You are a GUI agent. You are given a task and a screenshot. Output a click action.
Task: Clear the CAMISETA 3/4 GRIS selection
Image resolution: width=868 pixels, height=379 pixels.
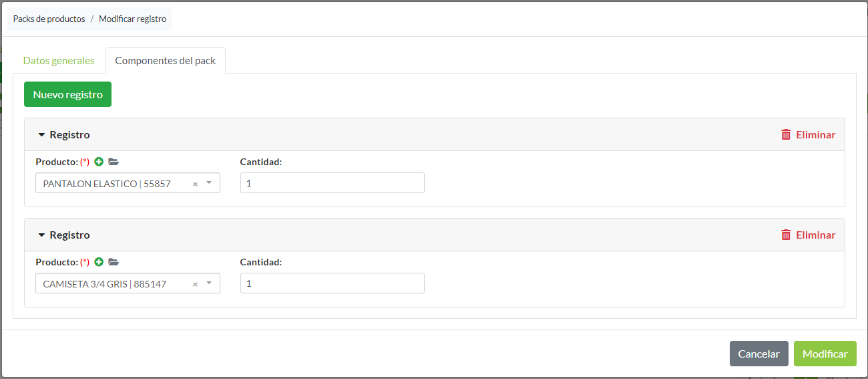point(195,284)
